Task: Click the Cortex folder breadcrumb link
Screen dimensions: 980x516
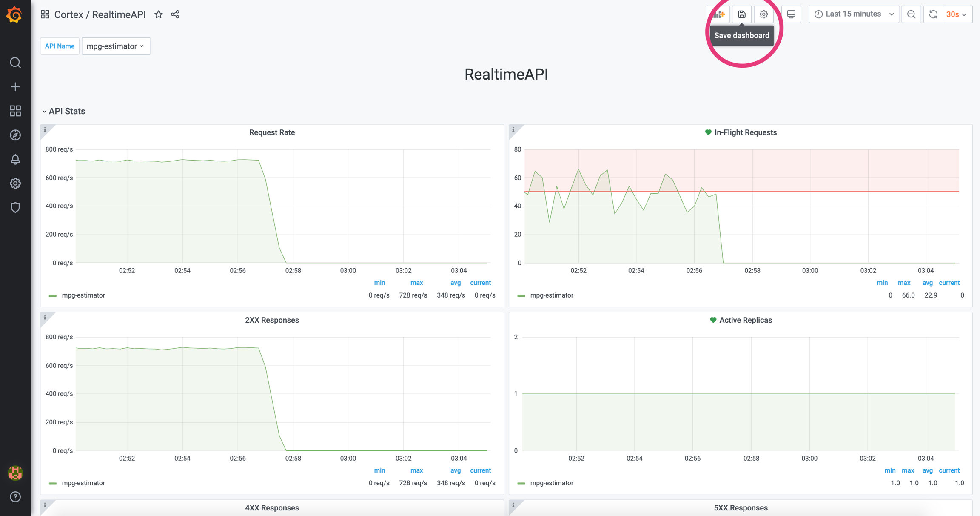Action: [68, 14]
